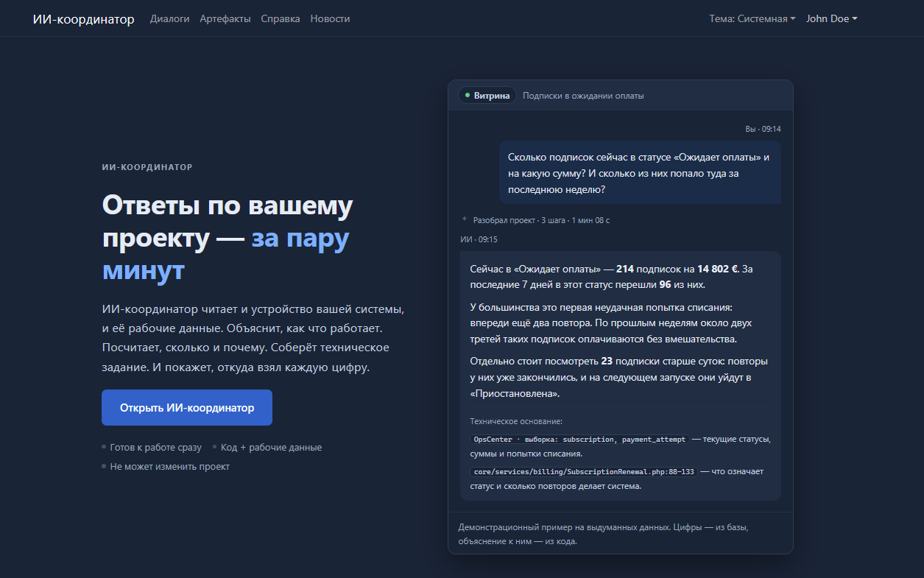
Task: Click the SubscriptionRenewal.php:88-133 code reference
Action: pos(584,471)
